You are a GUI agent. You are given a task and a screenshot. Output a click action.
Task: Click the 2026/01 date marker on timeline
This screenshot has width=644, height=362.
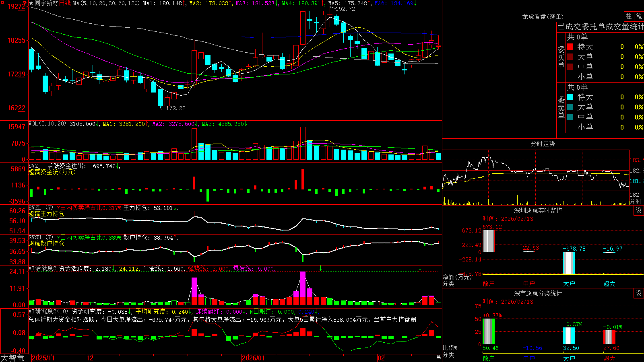click(x=254, y=358)
